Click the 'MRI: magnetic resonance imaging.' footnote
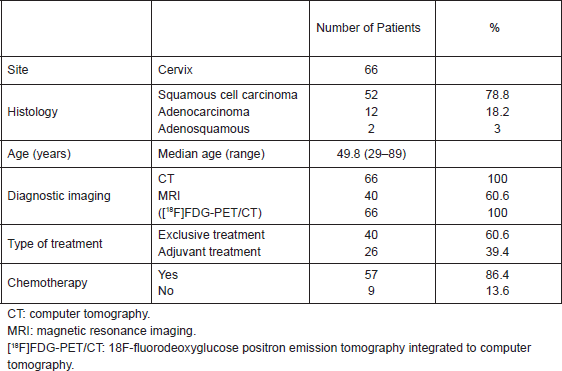 101,331
